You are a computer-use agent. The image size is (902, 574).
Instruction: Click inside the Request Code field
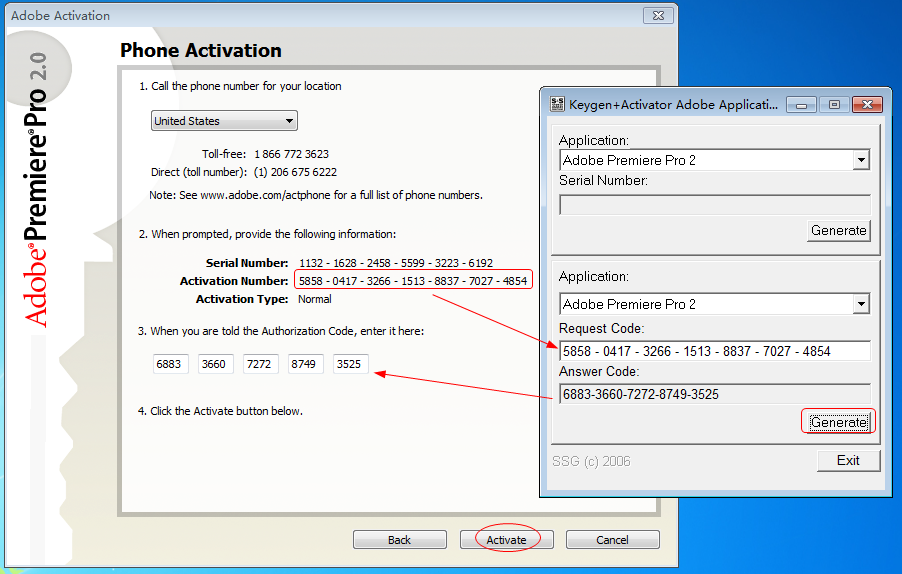713,350
